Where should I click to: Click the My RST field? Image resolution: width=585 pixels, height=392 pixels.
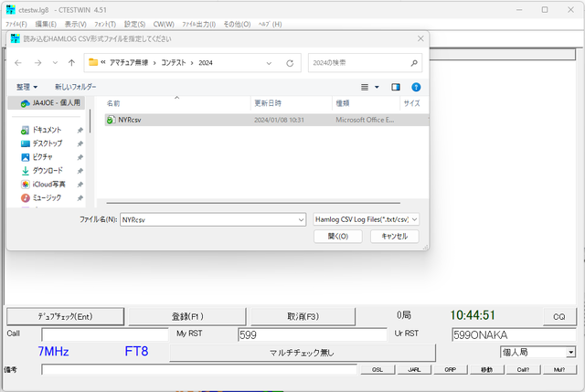coord(313,334)
